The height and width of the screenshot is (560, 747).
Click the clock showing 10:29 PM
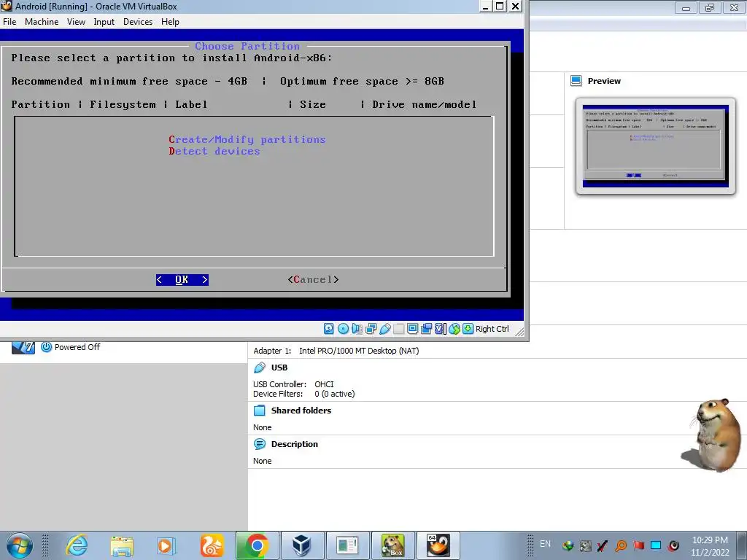click(710, 546)
